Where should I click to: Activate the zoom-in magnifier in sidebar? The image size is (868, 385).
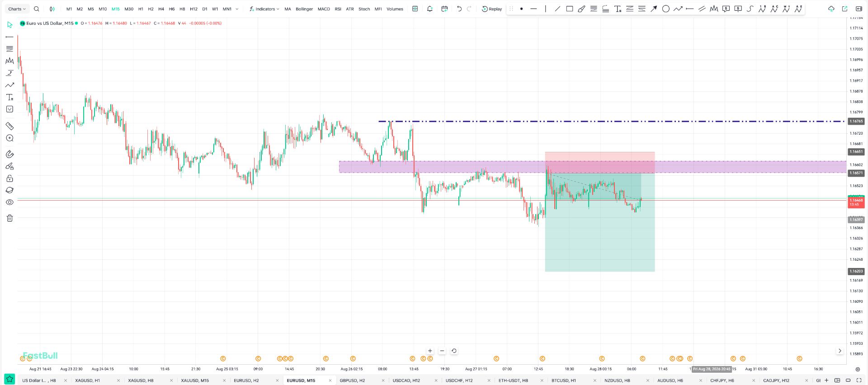tap(9, 138)
